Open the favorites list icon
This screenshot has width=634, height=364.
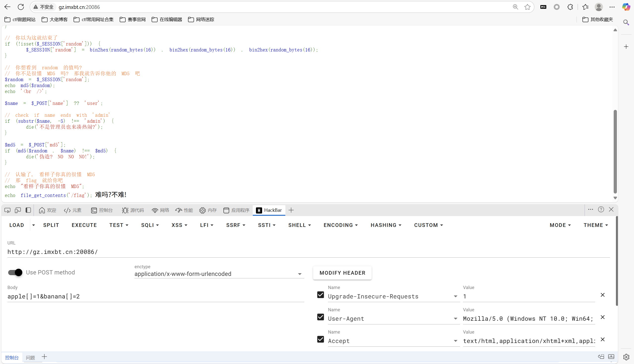pos(585,7)
